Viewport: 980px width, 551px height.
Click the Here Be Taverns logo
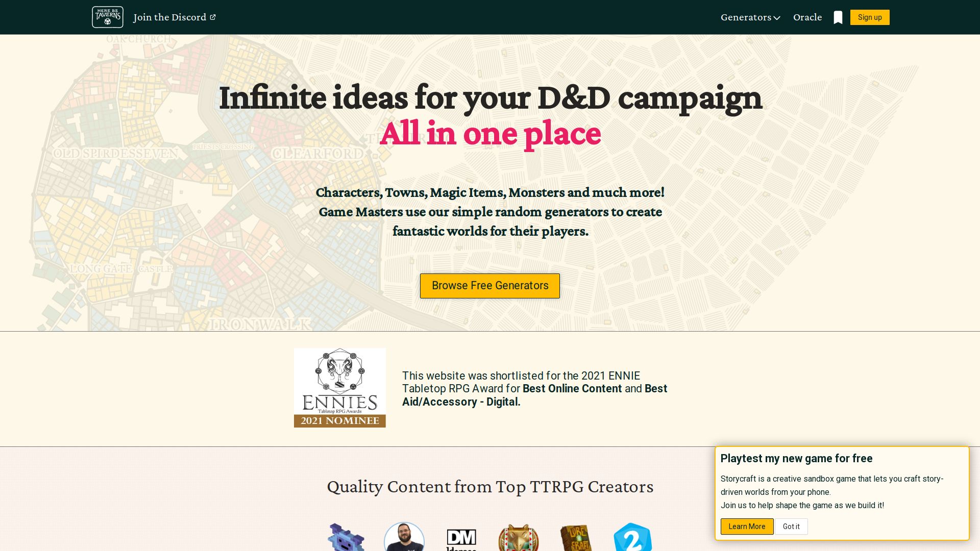click(x=107, y=17)
